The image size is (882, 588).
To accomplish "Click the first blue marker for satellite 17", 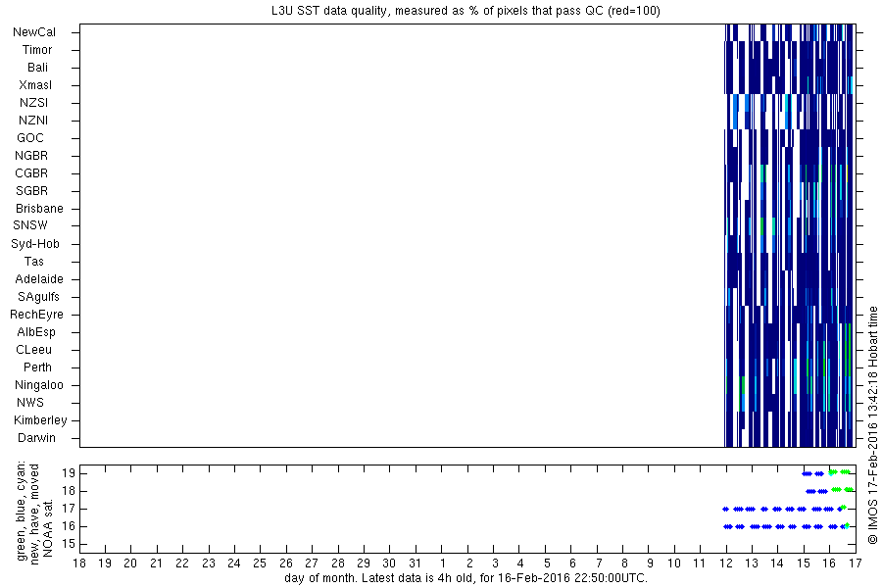I will click(725, 510).
